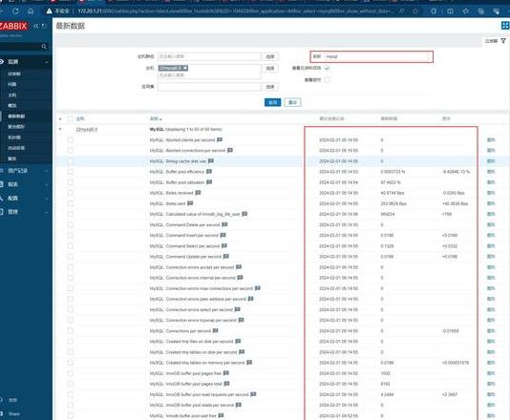This screenshot has height=420, width=510.
Task: Collapse all groups with header arrow
Action: (60, 119)
